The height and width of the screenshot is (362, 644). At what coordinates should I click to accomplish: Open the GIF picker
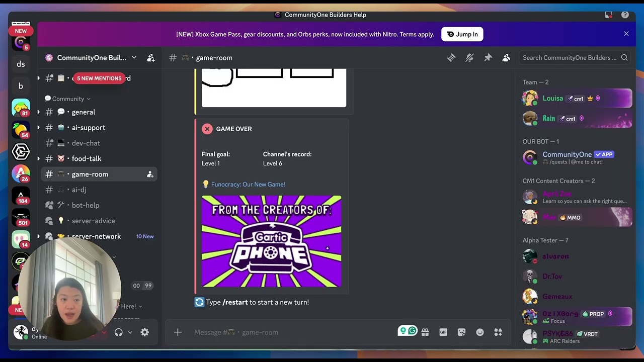443,332
